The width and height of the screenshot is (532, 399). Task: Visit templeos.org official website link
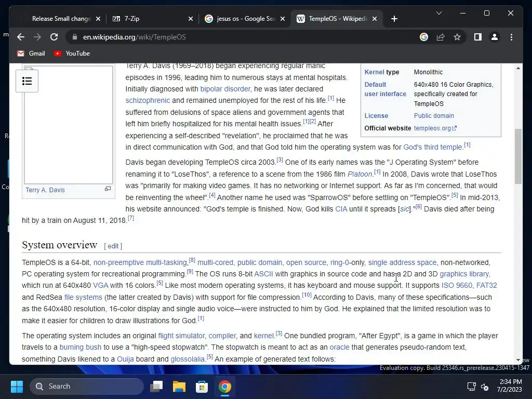[435, 128]
